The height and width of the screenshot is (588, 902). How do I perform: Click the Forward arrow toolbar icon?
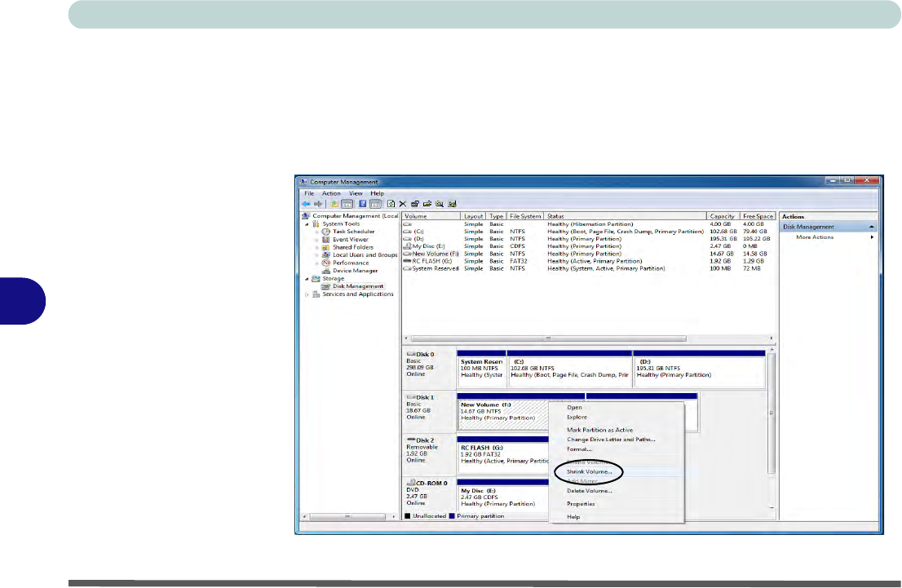click(x=316, y=204)
